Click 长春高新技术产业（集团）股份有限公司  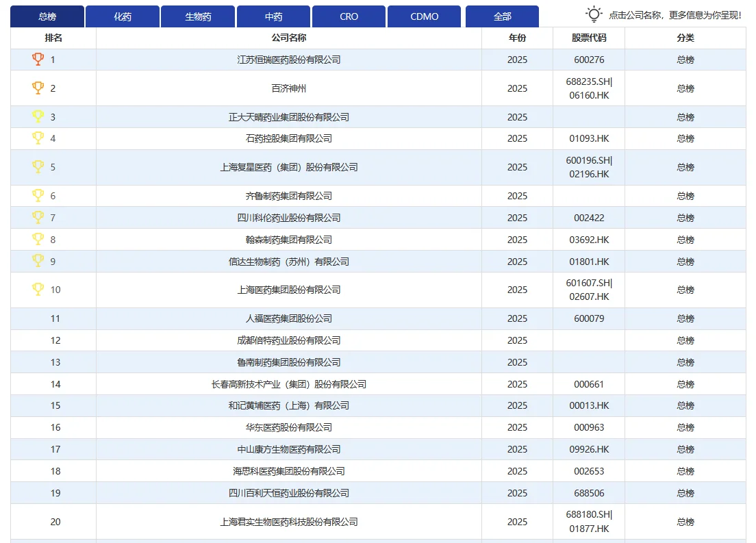289,384
